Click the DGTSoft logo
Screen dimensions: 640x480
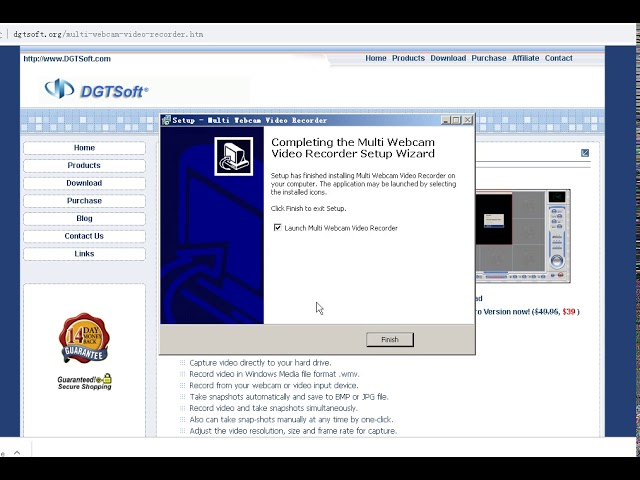coord(96,89)
